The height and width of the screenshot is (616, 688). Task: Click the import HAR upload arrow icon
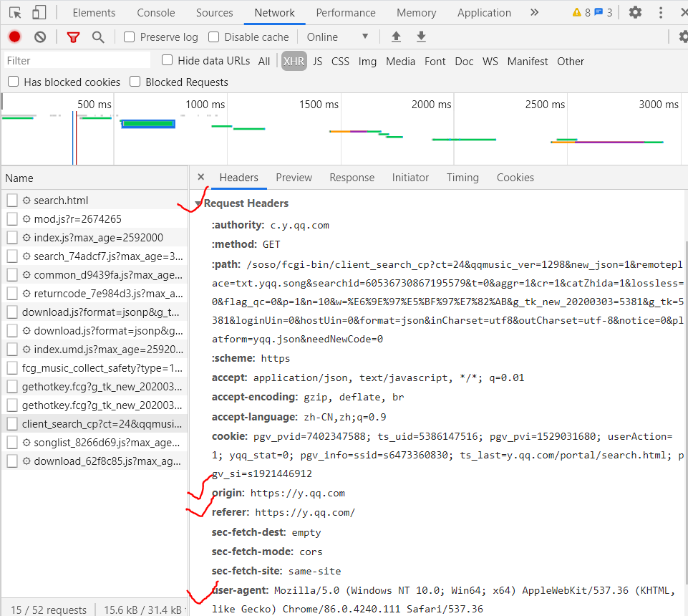396,37
